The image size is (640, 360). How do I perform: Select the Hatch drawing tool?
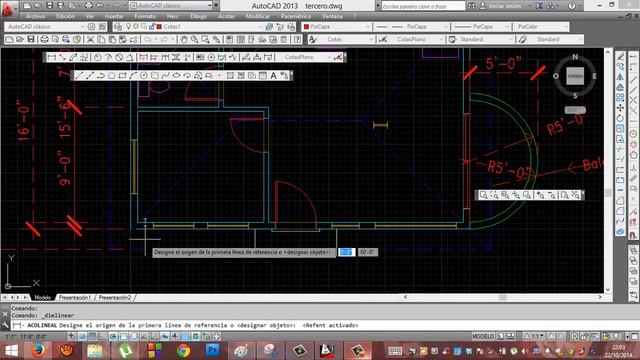pos(230,76)
